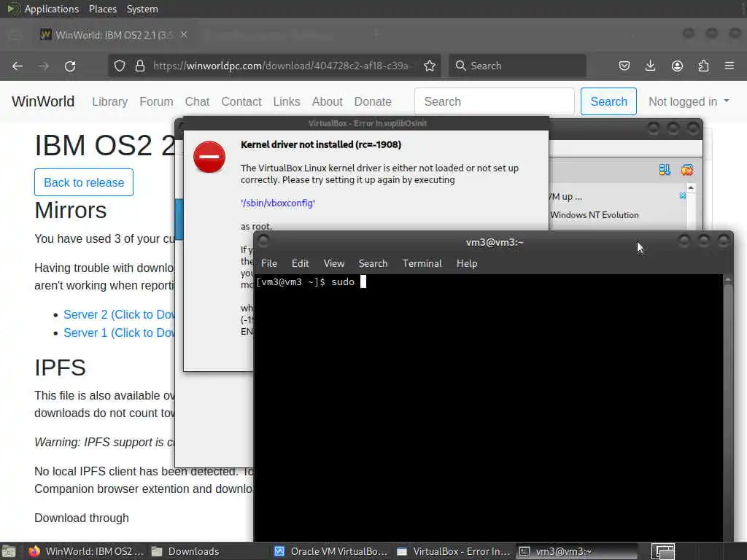
Task: Open the About nav link
Action: pos(327,101)
